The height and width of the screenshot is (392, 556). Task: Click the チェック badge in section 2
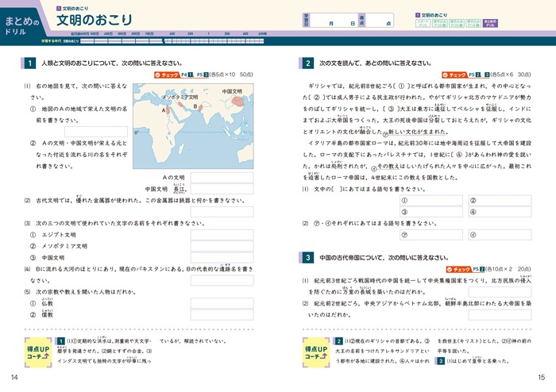454,75
